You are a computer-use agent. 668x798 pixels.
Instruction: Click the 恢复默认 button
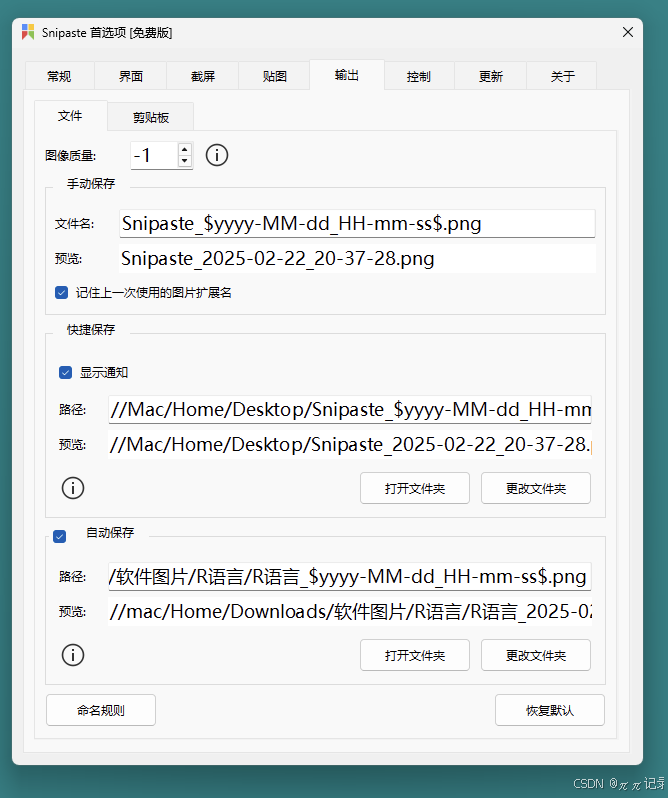[x=549, y=710]
